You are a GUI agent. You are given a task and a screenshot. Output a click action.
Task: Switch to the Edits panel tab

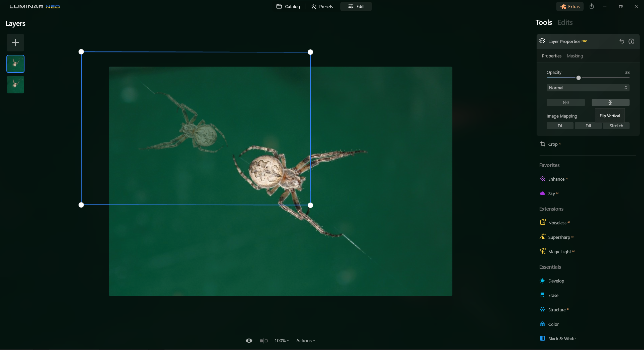(x=565, y=23)
